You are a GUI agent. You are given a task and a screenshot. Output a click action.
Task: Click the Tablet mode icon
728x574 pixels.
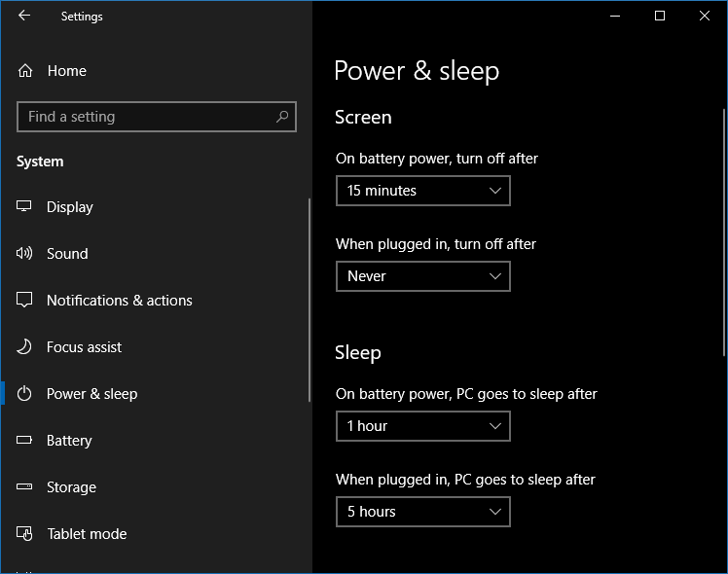(x=24, y=533)
